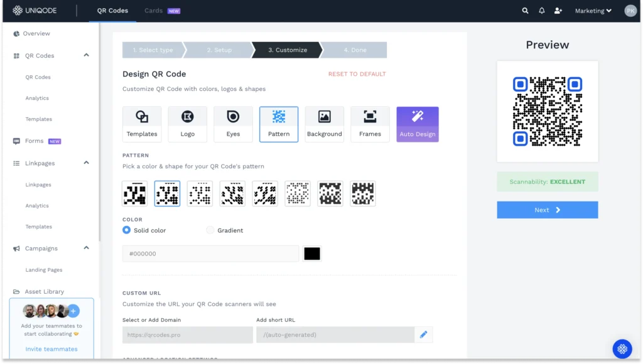This screenshot has width=643, height=364.
Task: Choose the first square pattern style
Action: (134, 193)
